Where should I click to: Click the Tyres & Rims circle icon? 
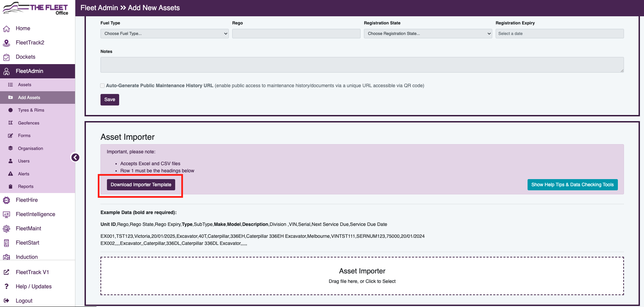(x=11, y=110)
